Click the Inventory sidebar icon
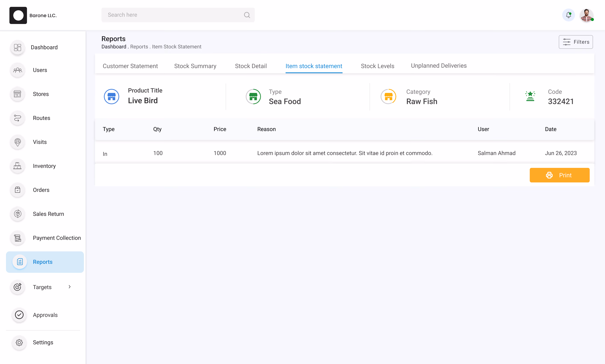Image resolution: width=605 pixels, height=364 pixels. [18, 166]
